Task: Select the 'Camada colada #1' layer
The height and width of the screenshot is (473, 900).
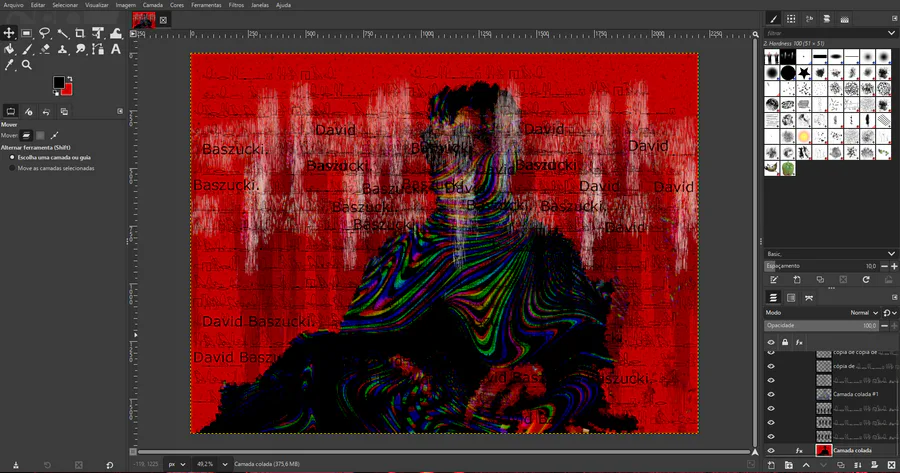Action: coord(855,394)
